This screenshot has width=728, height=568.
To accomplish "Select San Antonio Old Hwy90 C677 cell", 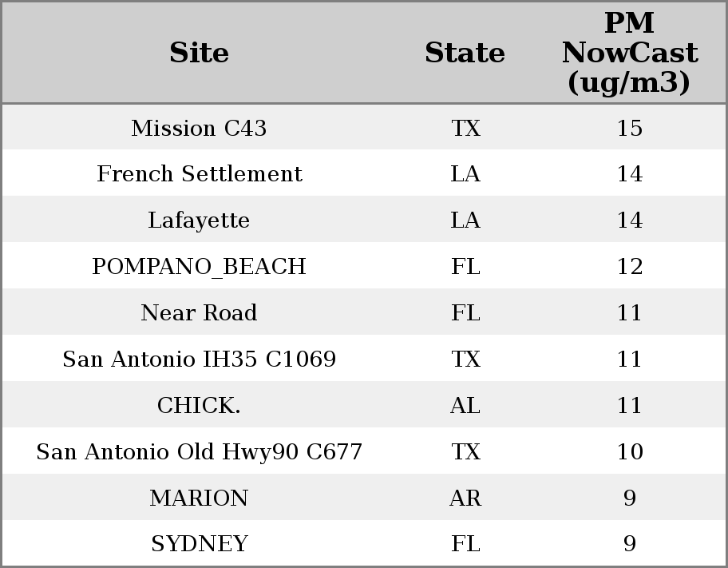I will (199, 452).
